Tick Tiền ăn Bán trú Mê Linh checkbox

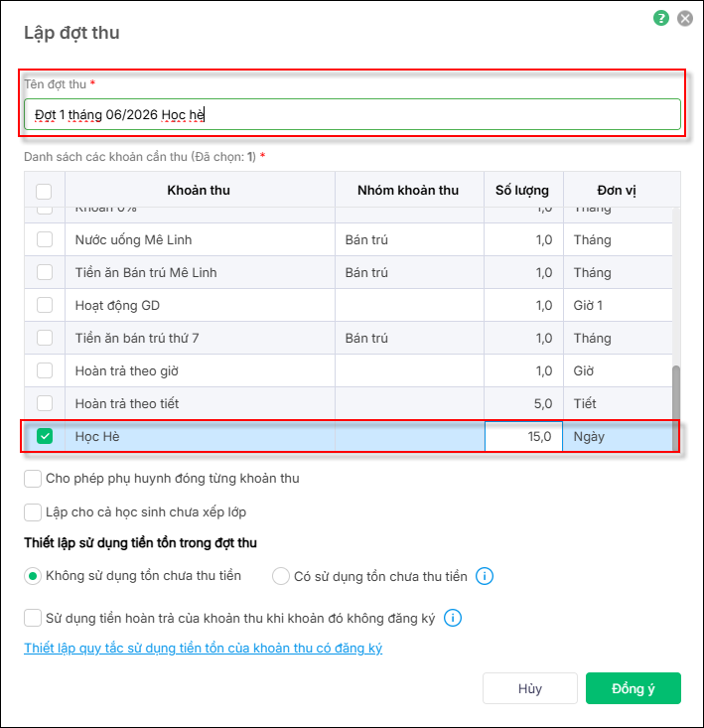coord(45,272)
